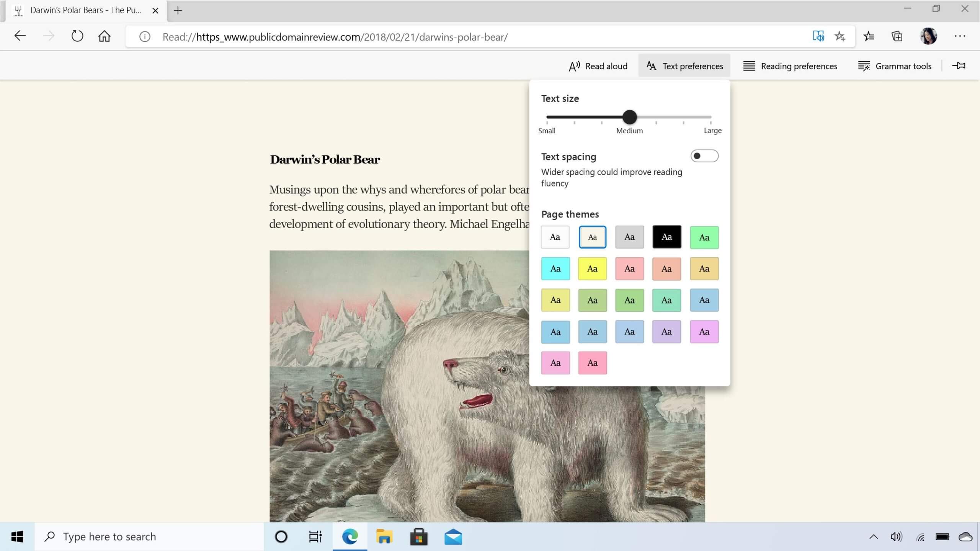980x551 pixels.
Task: Toggle the Text spacing switch
Action: click(704, 155)
